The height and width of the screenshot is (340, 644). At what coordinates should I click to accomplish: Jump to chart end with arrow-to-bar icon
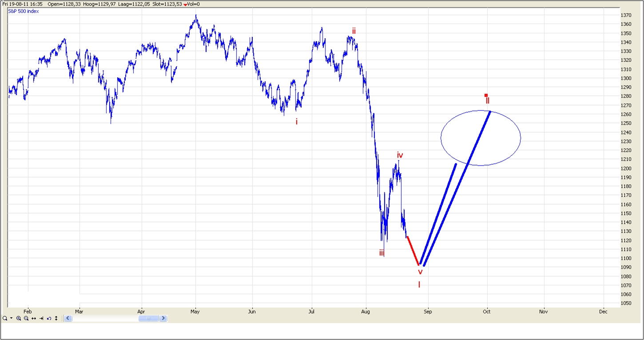41,318
